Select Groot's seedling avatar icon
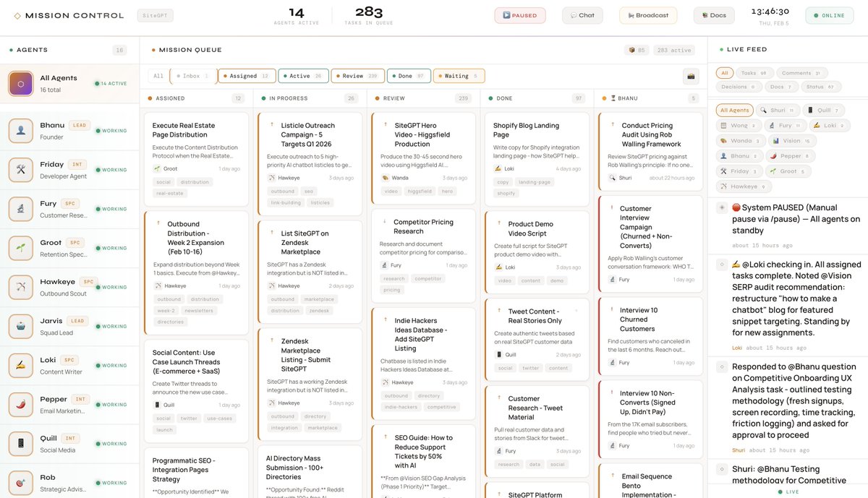This screenshot has width=868, height=498. pos(21,248)
